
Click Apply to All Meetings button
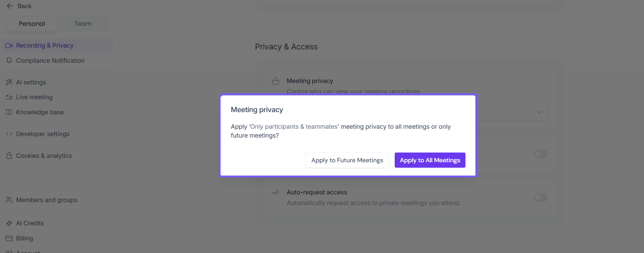[430, 160]
